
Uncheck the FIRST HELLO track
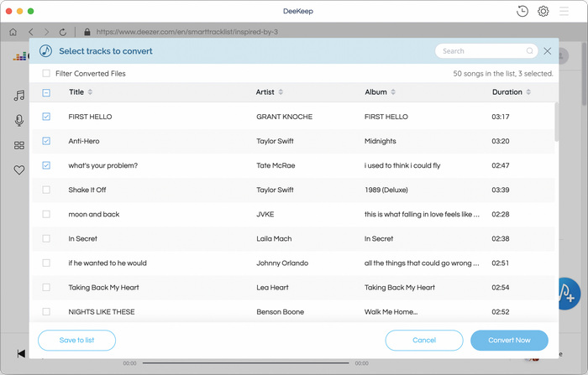46,117
